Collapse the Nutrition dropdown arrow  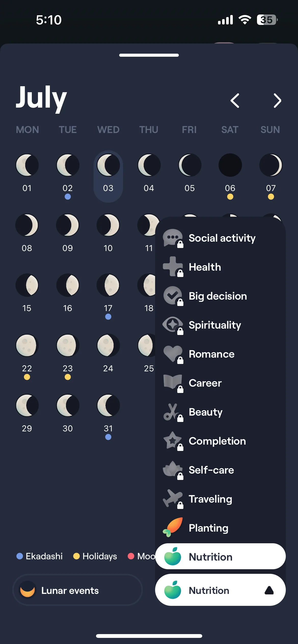pyautogui.click(x=269, y=590)
